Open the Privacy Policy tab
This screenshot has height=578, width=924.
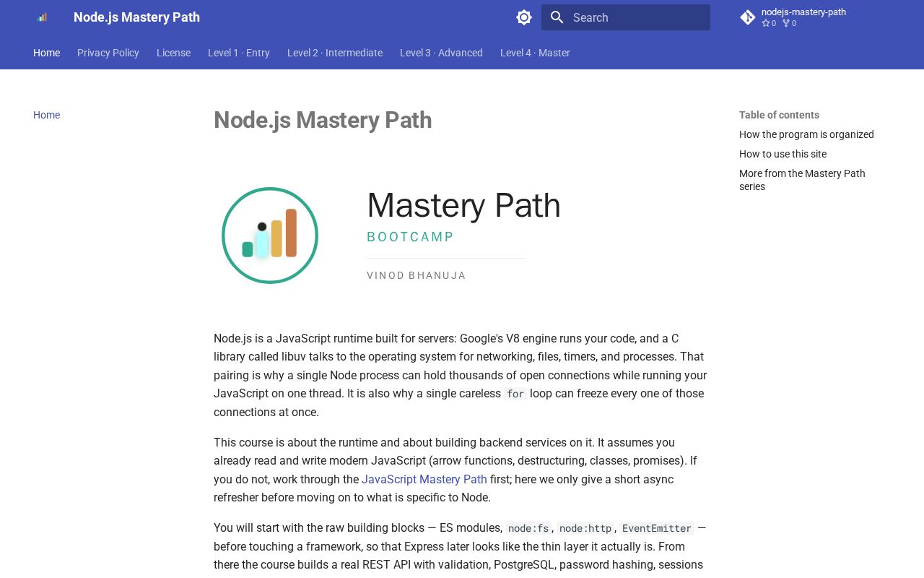[108, 53]
